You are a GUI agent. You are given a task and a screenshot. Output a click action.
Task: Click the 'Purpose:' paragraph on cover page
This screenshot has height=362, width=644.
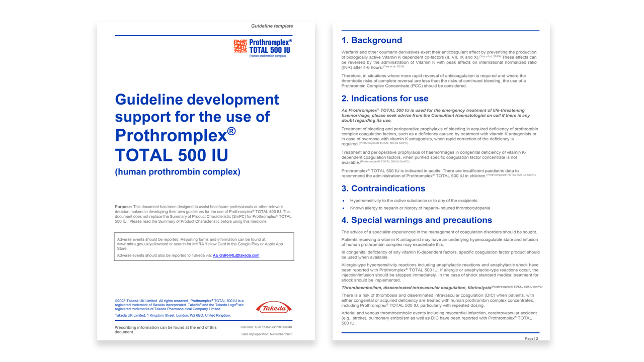point(203,214)
